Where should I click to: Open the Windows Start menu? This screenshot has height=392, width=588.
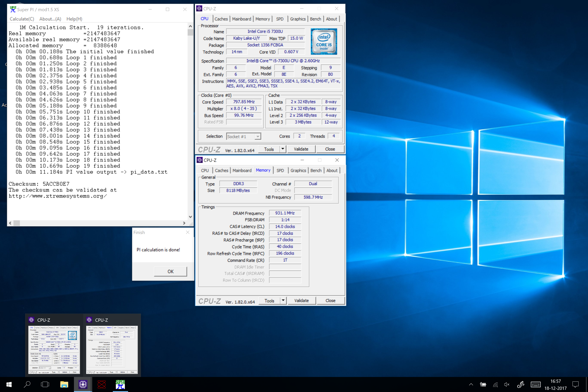click(x=9, y=384)
